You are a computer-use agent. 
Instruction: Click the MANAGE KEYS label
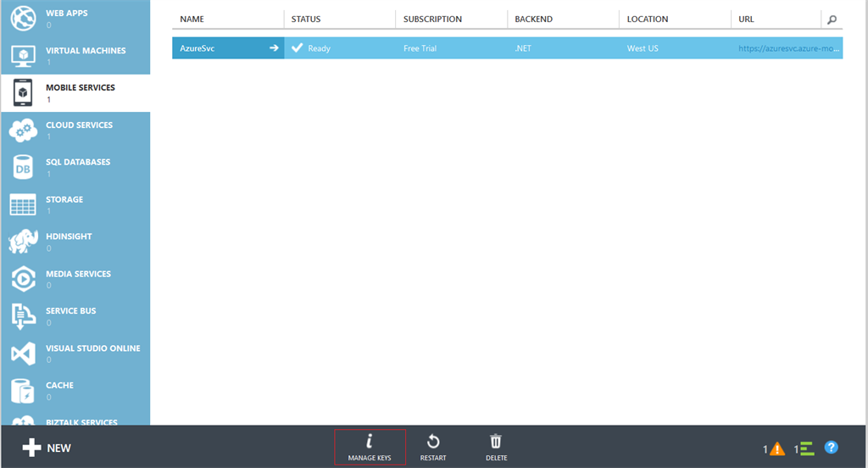(x=370, y=458)
